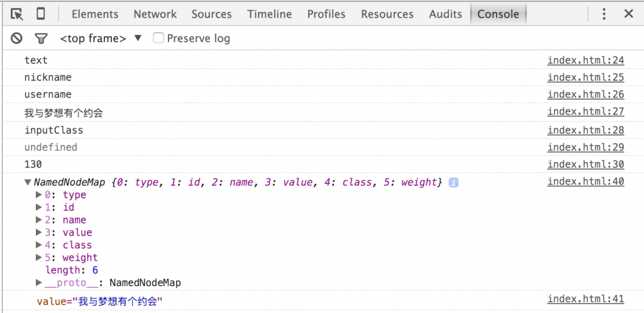Expand the __proto__ NamedNodeMap entry
This screenshot has width=644, height=313.
tap(39, 283)
